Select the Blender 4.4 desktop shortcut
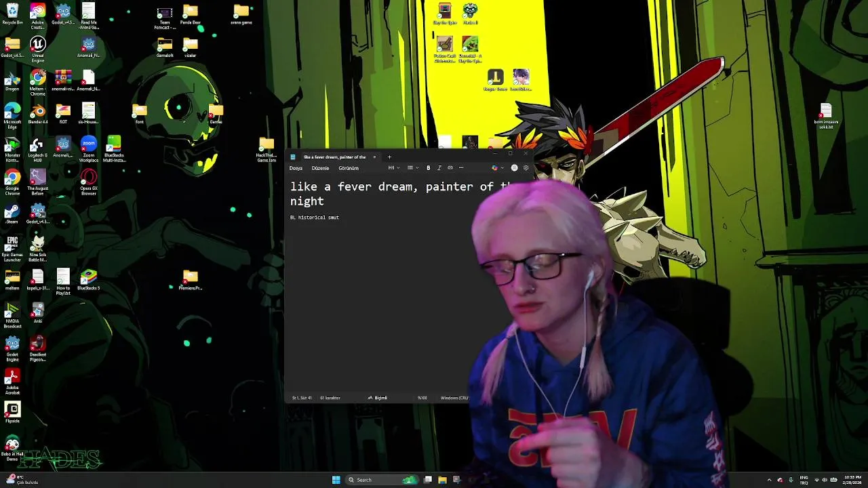 (x=37, y=114)
